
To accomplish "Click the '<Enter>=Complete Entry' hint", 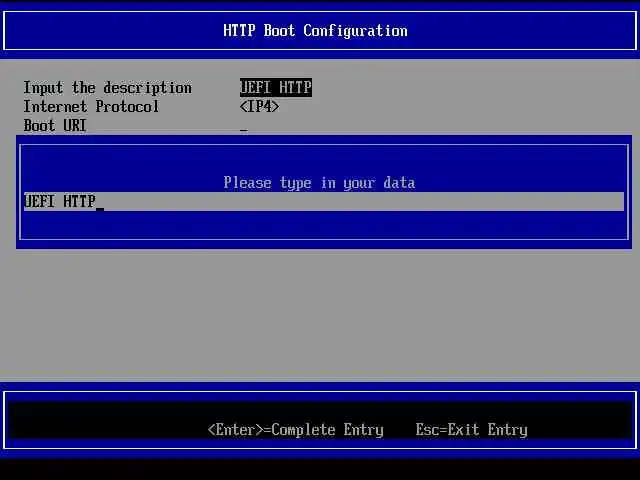I will (x=296, y=430).
